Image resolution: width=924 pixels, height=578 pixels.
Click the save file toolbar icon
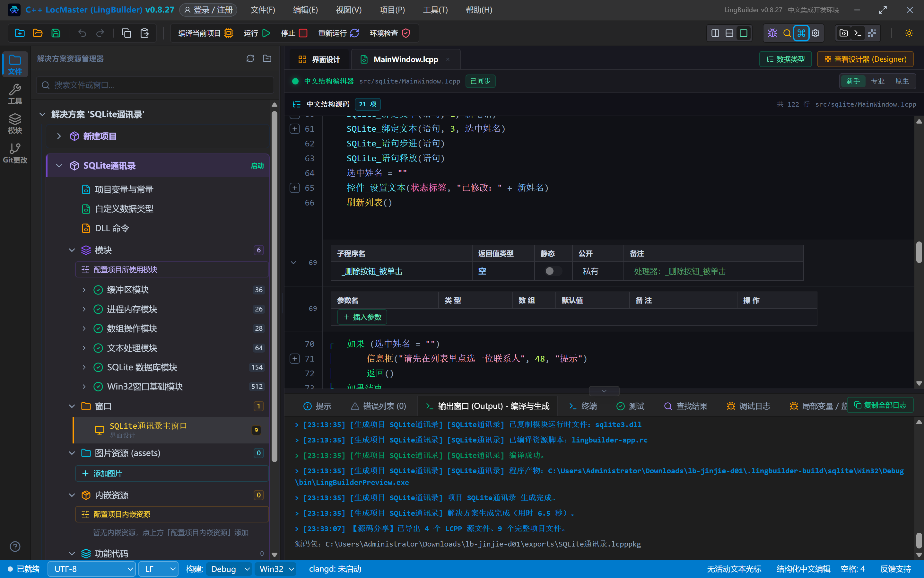tap(56, 33)
